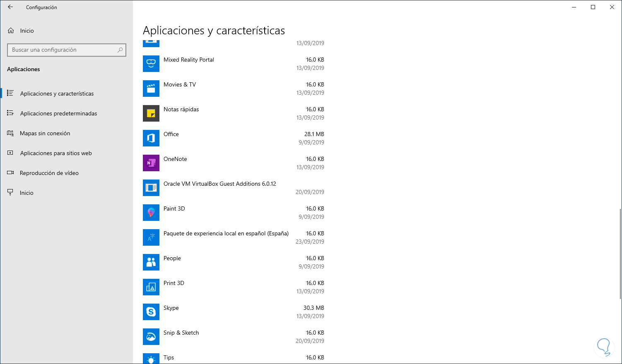Click the Tips app lightbulb icon

coord(151,359)
